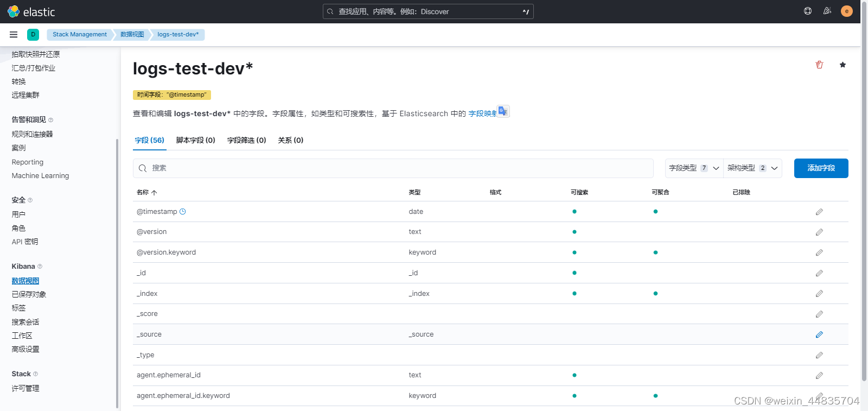Click the info icon beside 安全
The height and width of the screenshot is (411, 868).
(30, 200)
